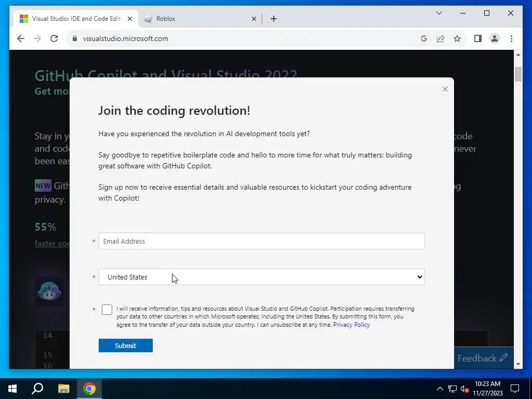Screen dimensions: 532x399
Task: View site information via the lock icon
Action: (75, 38)
